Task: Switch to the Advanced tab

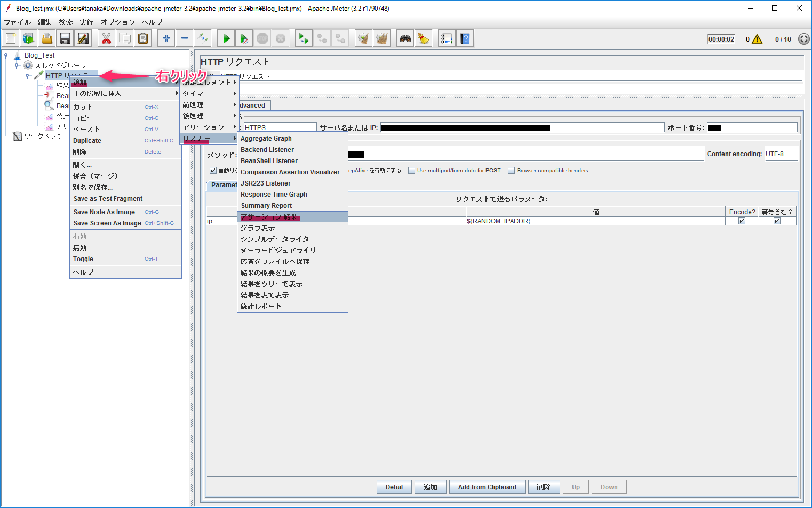Action: [254, 106]
